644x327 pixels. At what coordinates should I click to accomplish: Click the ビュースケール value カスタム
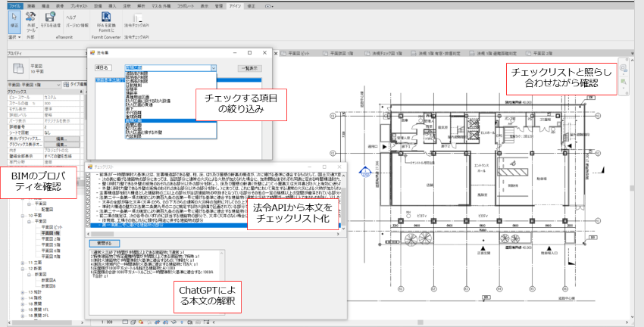pyautogui.click(x=61, y=98)
